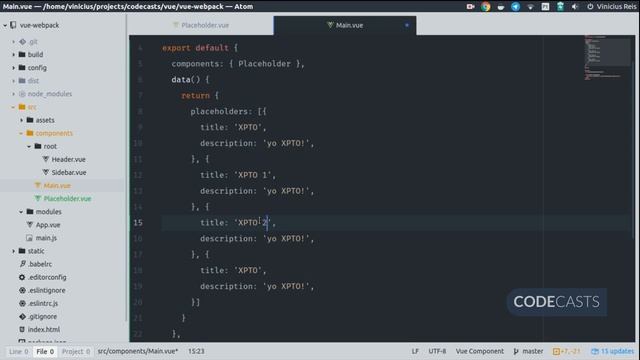The image size is (640, 360).
Task: Expand the assets folder arrow
Action: tap(21, 120)
